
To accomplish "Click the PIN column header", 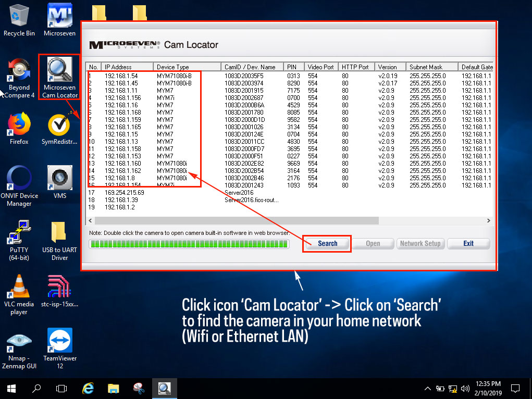I will pos(294,67).
